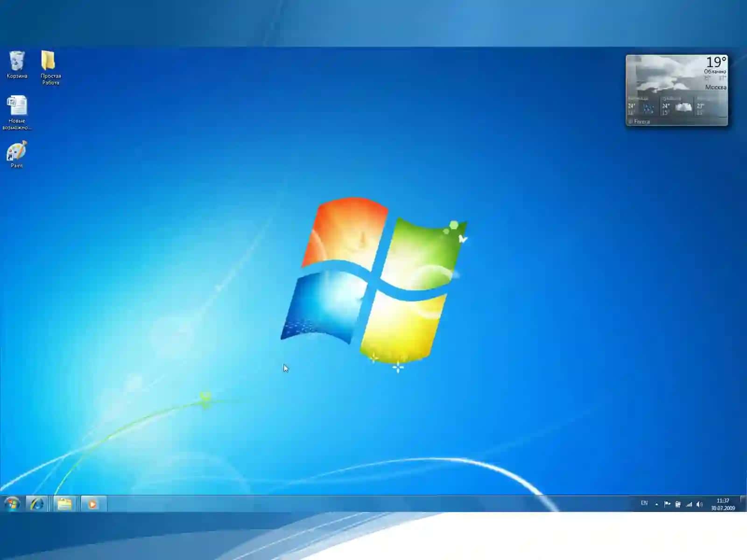
Task: Click the Show desktop button
Action: coord(743,504)
